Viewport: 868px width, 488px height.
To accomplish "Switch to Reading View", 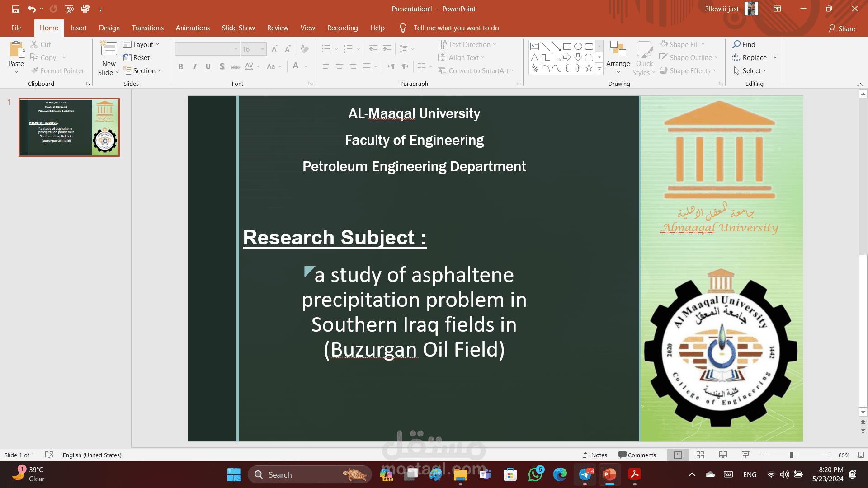I will [x=723, y=455].
